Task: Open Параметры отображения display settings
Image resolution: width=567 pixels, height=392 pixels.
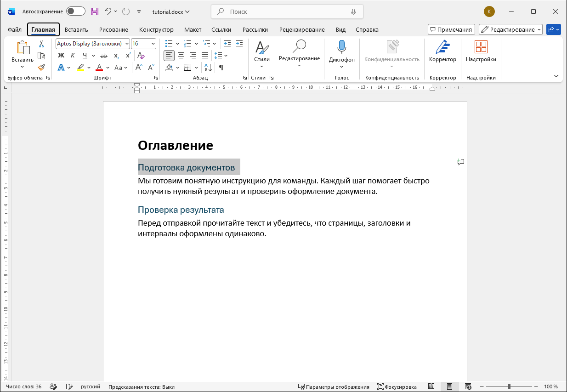Action: coord(334,387)
